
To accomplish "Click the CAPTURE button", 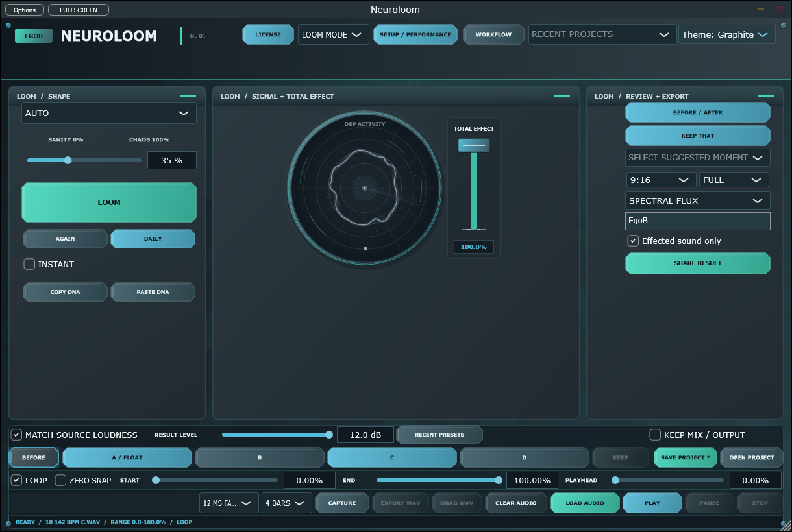I will (x=342, y=503).
